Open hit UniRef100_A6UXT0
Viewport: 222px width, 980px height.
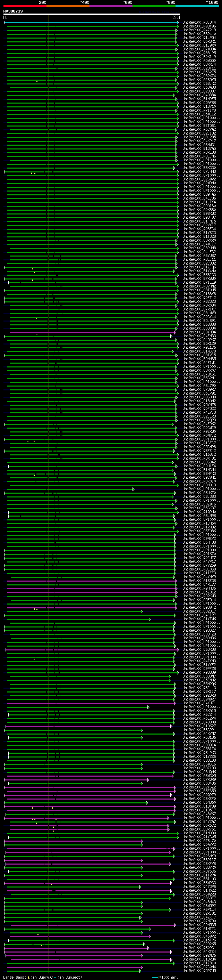[x=199, y=493]
